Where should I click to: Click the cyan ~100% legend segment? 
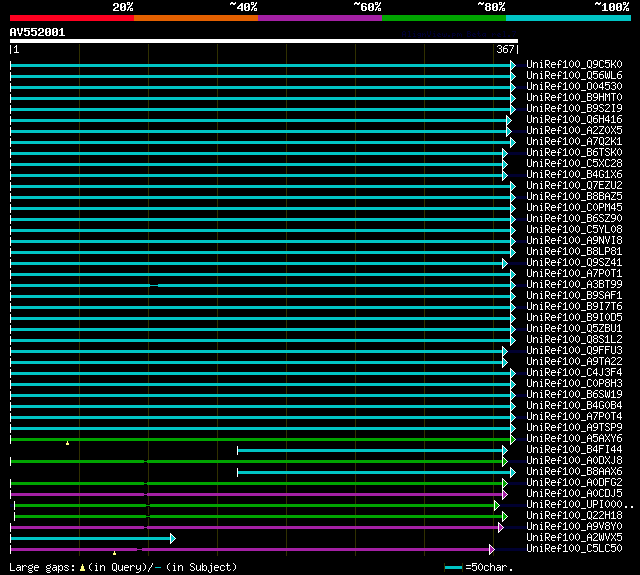pyautogui.click(x=568, y=18)
